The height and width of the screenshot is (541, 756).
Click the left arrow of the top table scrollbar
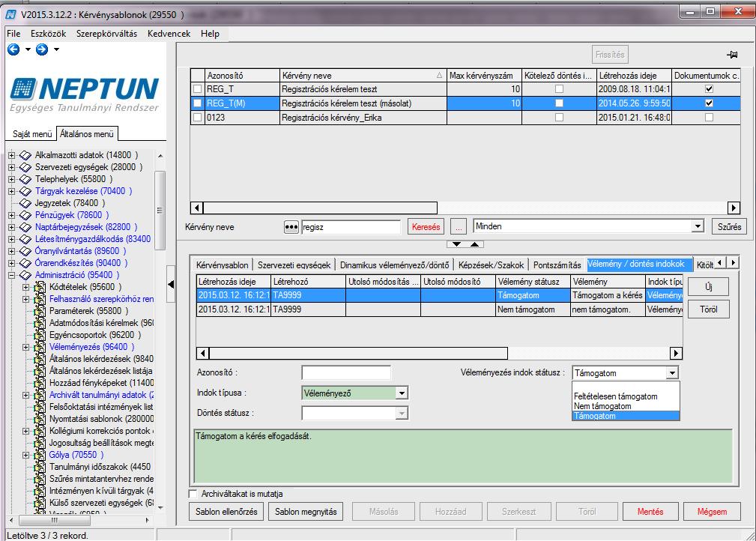coord(197,208)
